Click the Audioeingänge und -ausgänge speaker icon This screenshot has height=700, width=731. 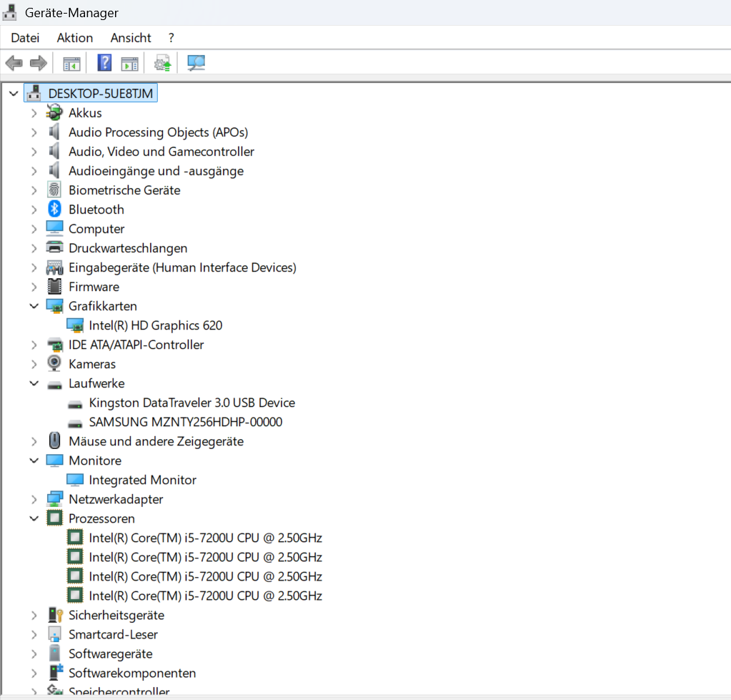[x=54, y=171]
